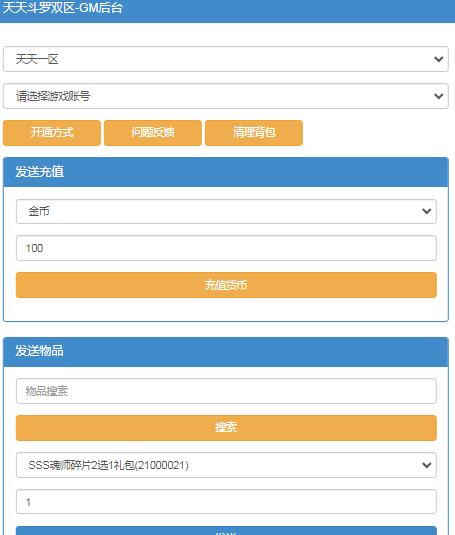
Task: Click the chevron arrow on the 金币 selector
Action: click(x=426, y=212)
